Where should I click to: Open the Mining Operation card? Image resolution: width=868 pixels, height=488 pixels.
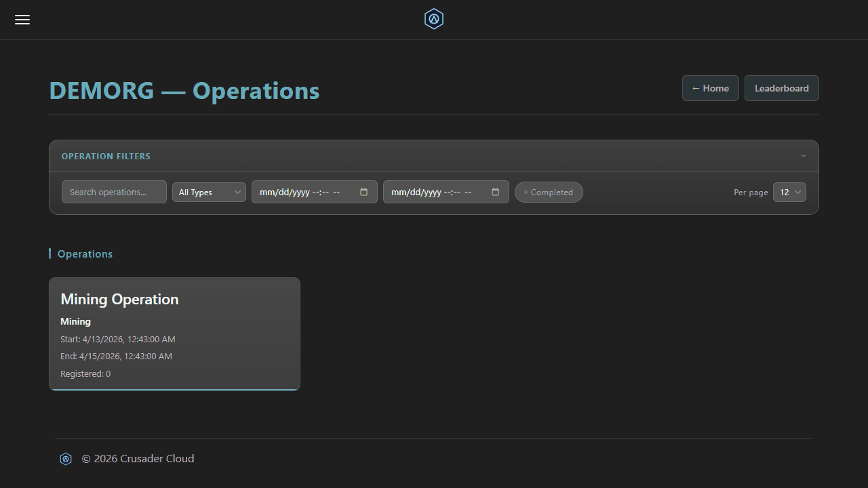(x=174, y=333)
